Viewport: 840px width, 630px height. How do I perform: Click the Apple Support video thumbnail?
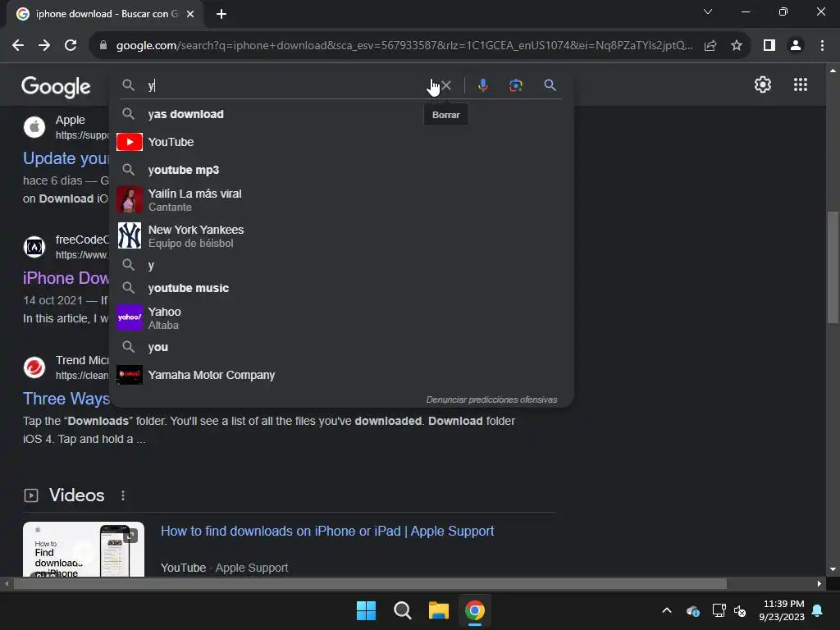(x=84, y=549)
